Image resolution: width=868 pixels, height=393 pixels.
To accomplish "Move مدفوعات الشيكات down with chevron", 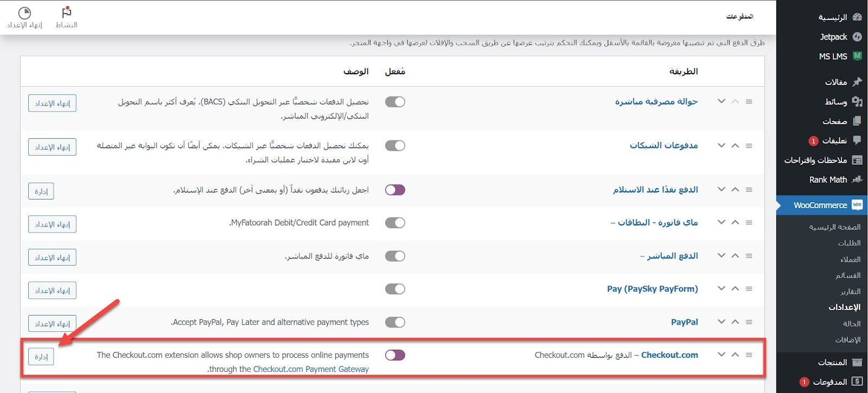I will pos(722,145).
